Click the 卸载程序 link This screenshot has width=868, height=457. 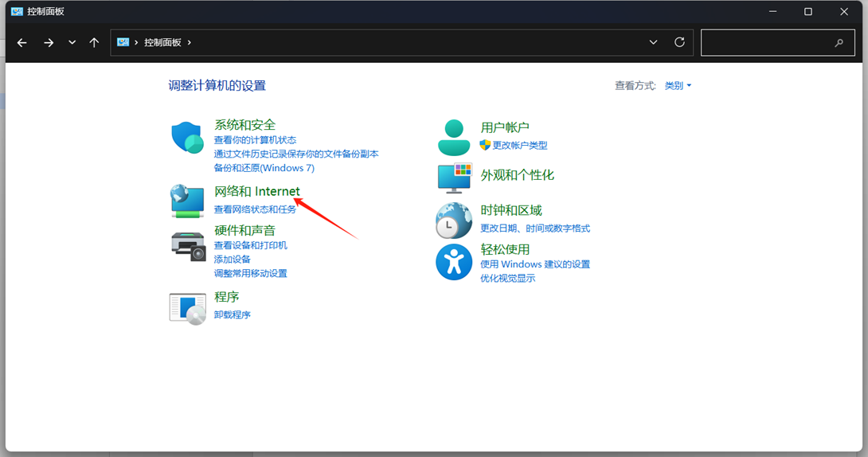click(x=233, y=314)
